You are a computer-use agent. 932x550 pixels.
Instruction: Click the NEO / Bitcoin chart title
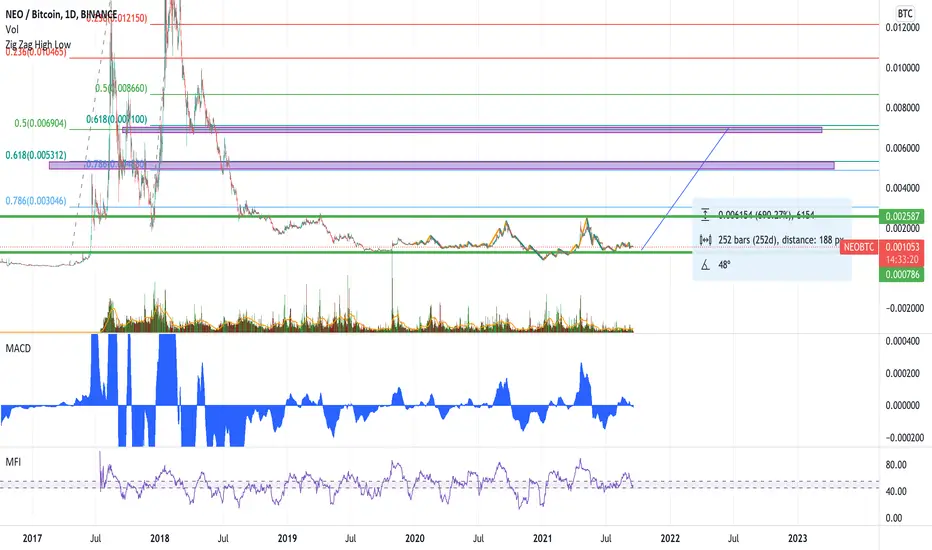click(x=61, y=14)
